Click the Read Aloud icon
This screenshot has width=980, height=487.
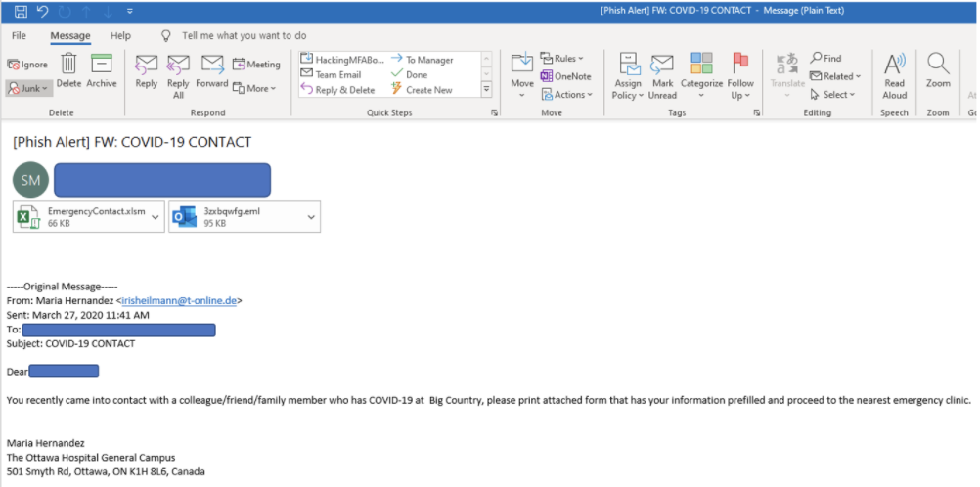[x=894, y=65]
